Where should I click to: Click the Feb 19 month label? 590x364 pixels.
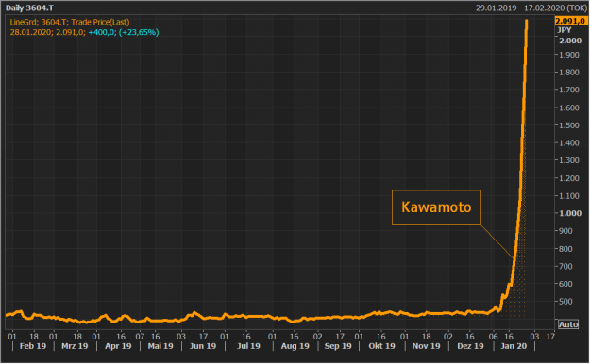33,346
